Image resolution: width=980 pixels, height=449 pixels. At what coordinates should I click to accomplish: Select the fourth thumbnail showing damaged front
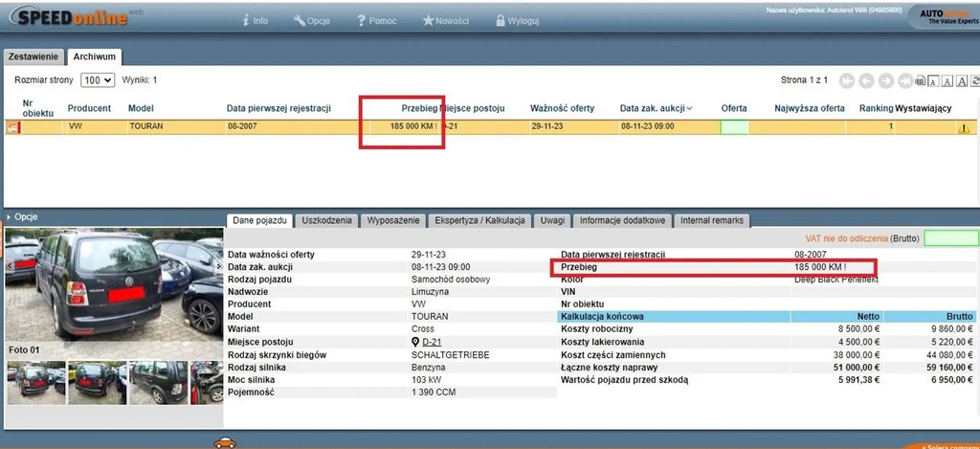pyautogui.click(x=207, y=381)
